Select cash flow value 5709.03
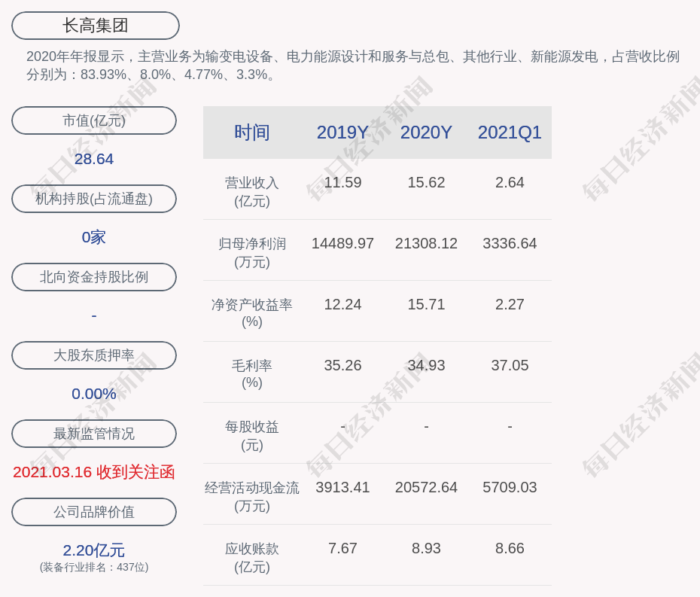Image resolution: width=700 pixels, height=597 pixels. click(510, 487)
